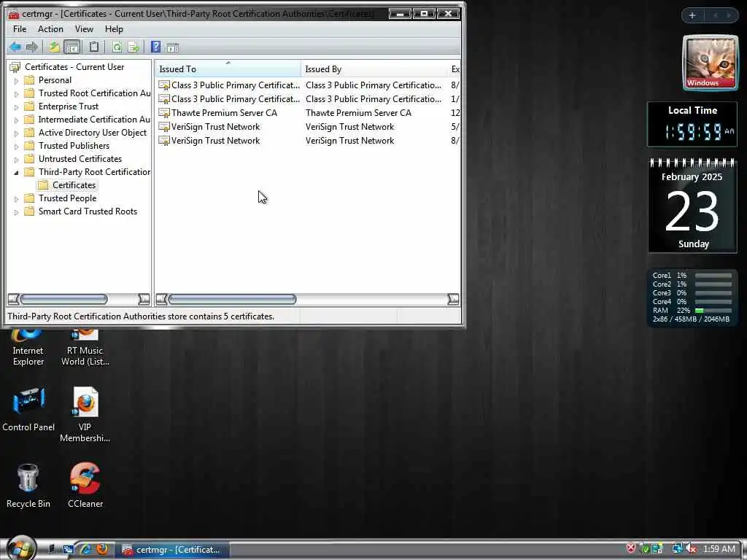Expand the Trusted People node
Image resolution: width=747 pixels, height=560 pixels.
pos(16,198)
